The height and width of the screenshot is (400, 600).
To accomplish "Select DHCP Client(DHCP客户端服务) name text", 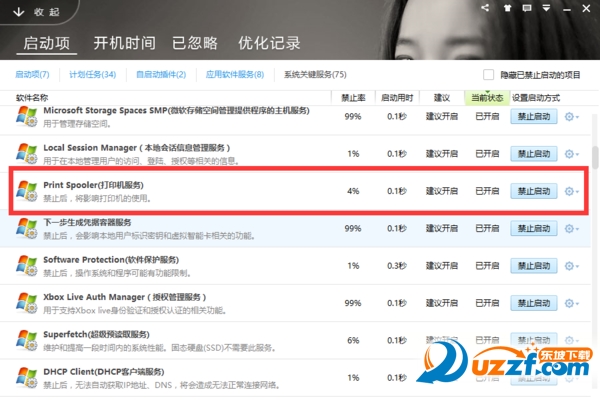I will tap(104, 372).
